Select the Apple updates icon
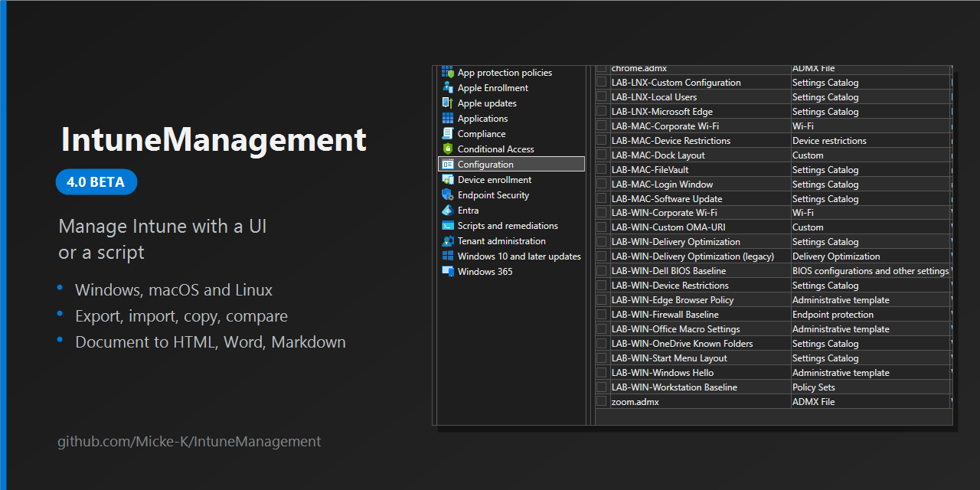Screen dimensions: 980x490 coord(448,103)
